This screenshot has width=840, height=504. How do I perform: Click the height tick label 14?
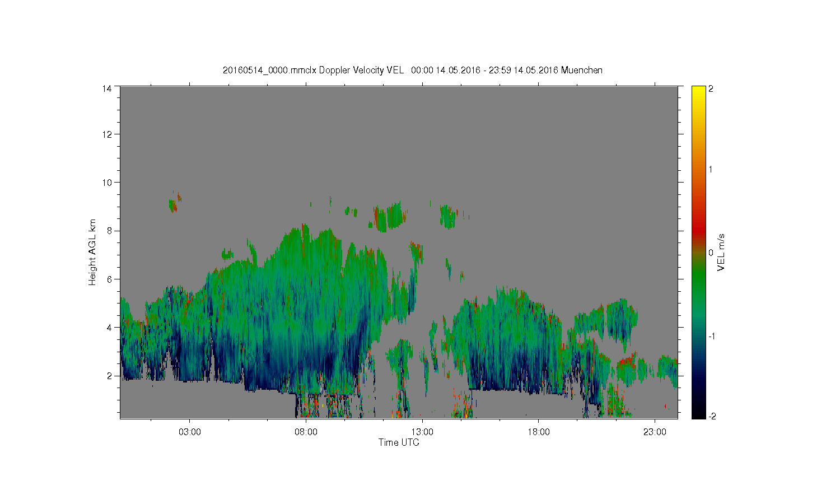coord(106,88)
